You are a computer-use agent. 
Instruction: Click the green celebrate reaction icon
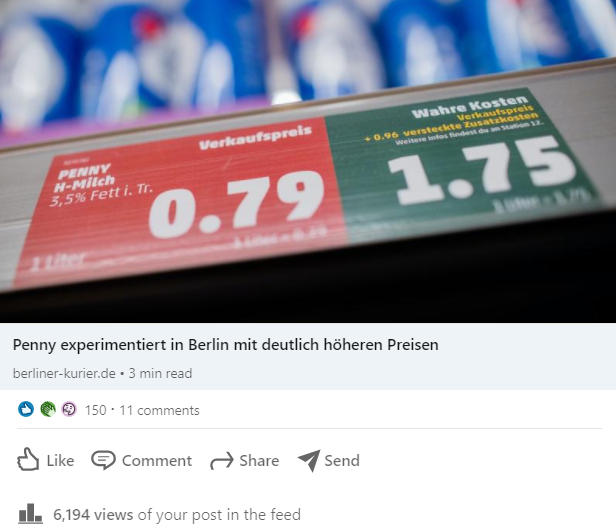48,410
